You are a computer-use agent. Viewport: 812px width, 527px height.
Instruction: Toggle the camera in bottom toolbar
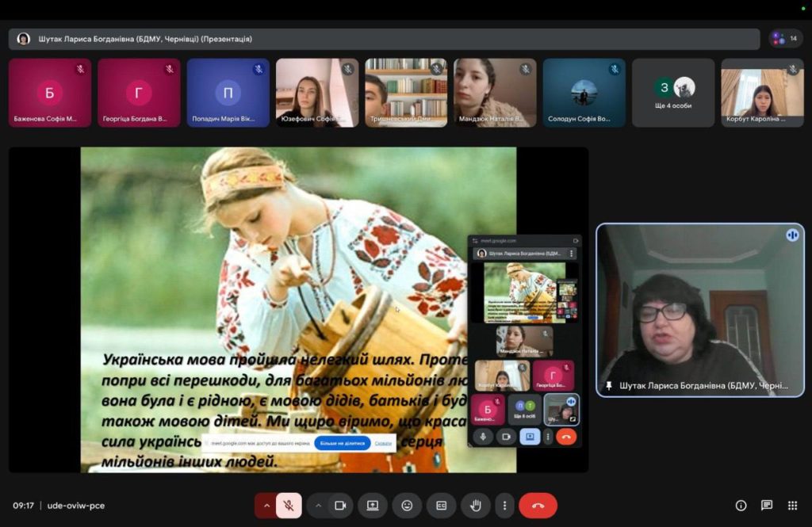340,506
